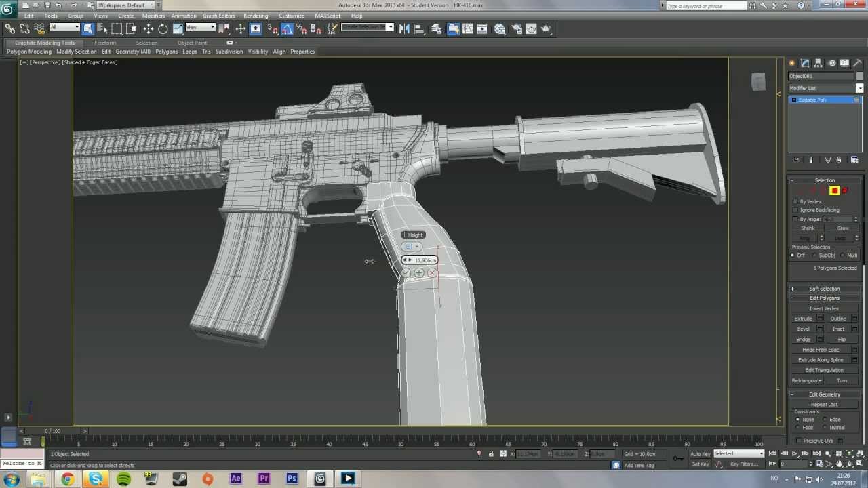Select the Select and Move tool
The image size is (868, 488).
(149, 28)
